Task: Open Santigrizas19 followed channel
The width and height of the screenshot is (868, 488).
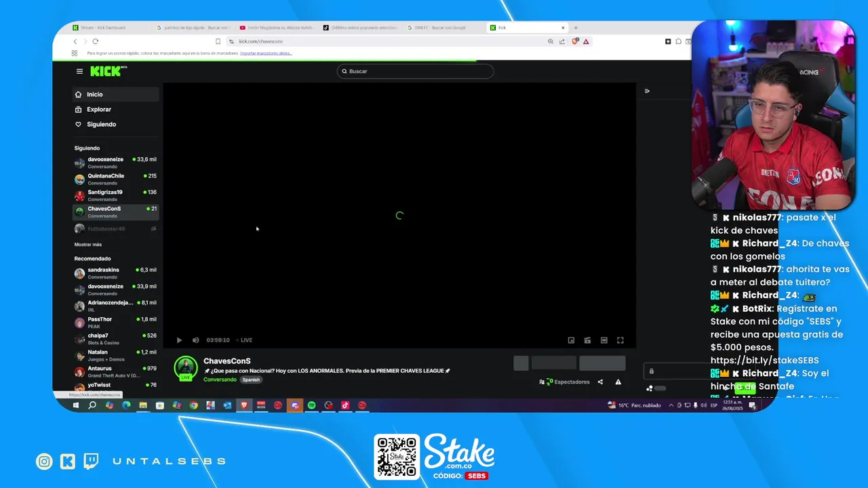Action: click(115, 195)
